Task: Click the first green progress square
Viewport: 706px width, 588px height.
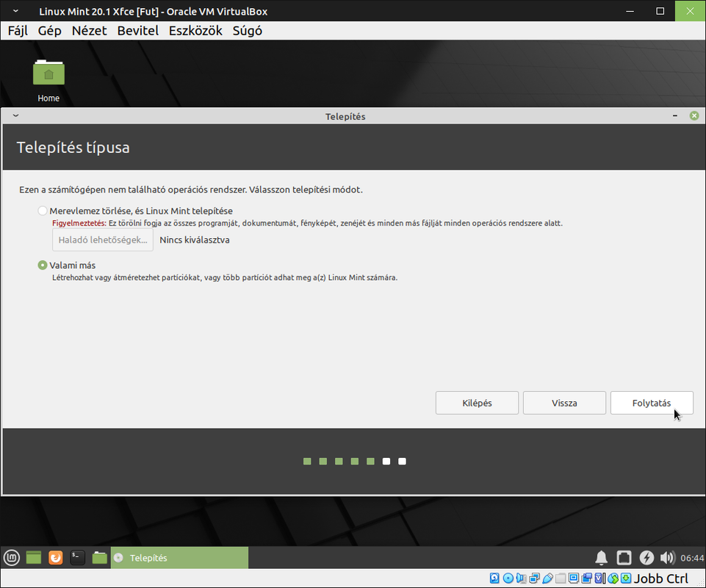Action: click(307, 461)
